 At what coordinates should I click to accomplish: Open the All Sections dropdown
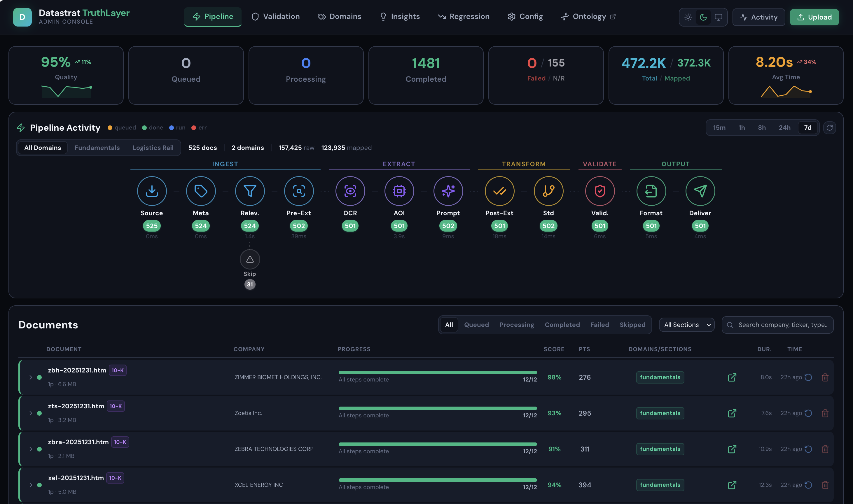[x=686, y=325]
